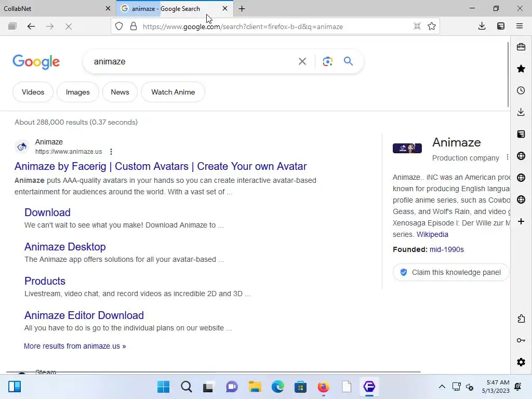Image resolution: width=532 pixels, height=399 pixels.
Task: Open File Explorer from taskbar
Action: (255, 387)
